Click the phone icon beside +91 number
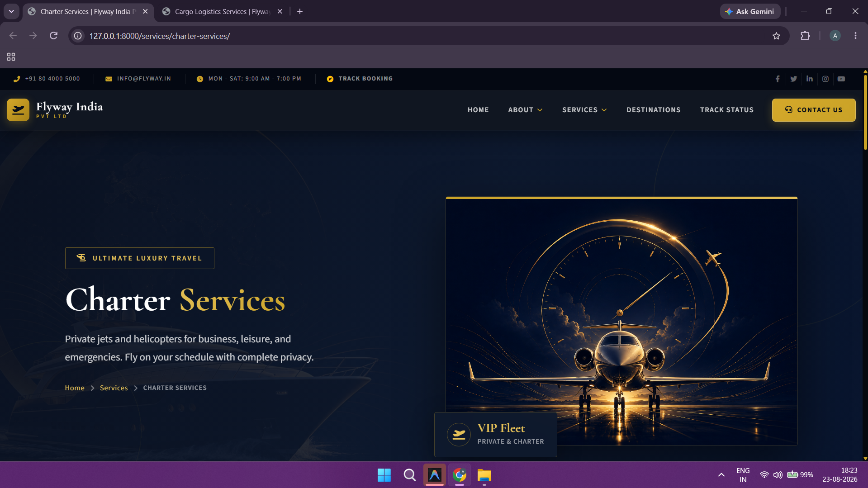868x488 pixels. (17, 79)
